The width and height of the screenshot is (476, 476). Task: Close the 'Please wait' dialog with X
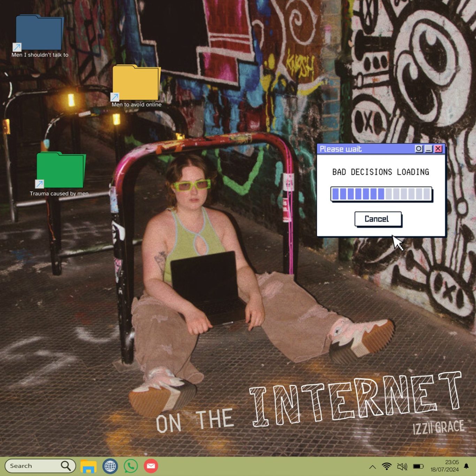(438, 149)
